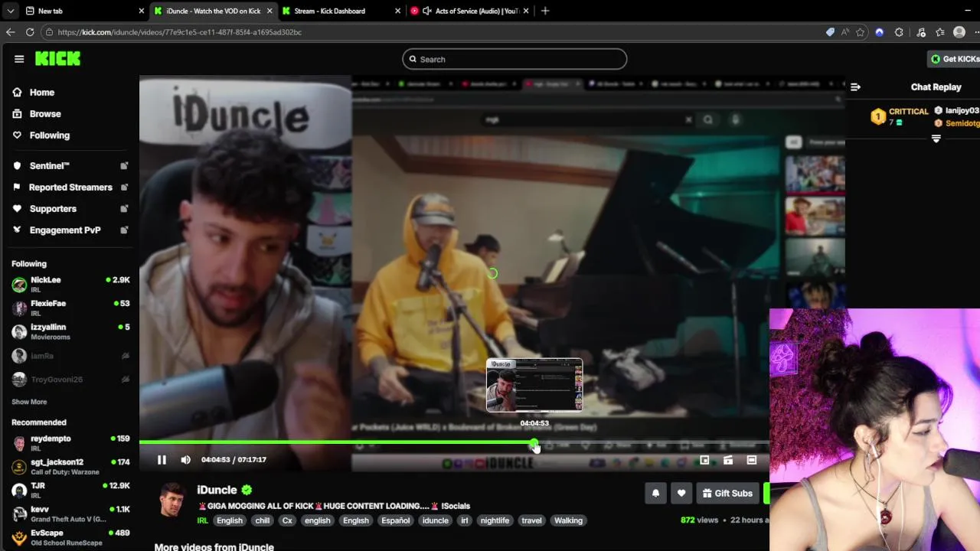Toggle Engagement PvP option
This screenshot has width=980, height=551.
70,230
